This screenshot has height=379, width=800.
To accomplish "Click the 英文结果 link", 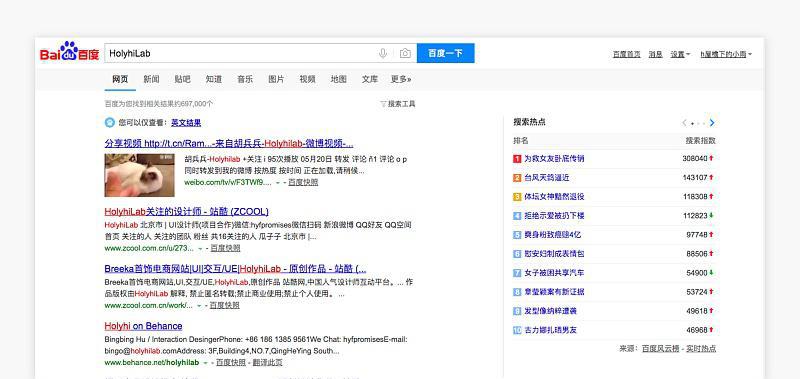I will 186,122.
